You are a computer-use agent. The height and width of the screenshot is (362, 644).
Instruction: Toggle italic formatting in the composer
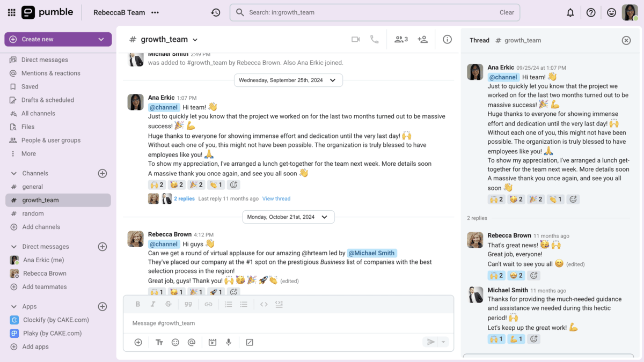[x=153, y=304]
